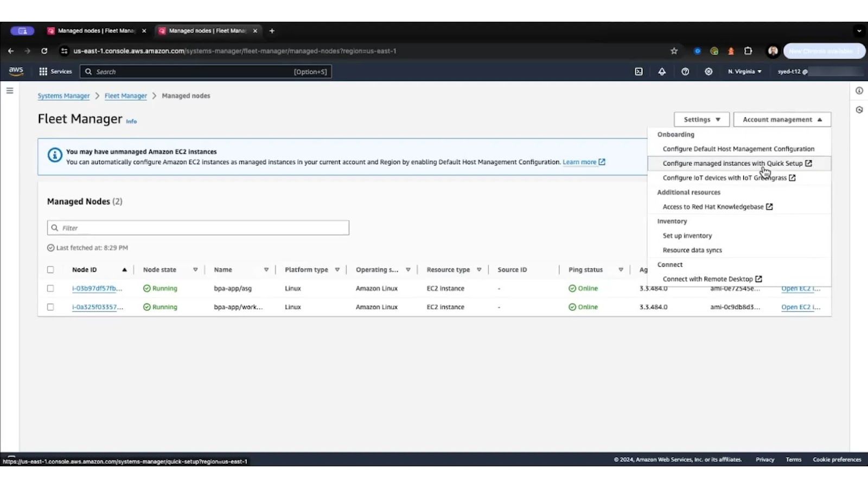Click the bpa-app/asg name cell

click(233, 288)
